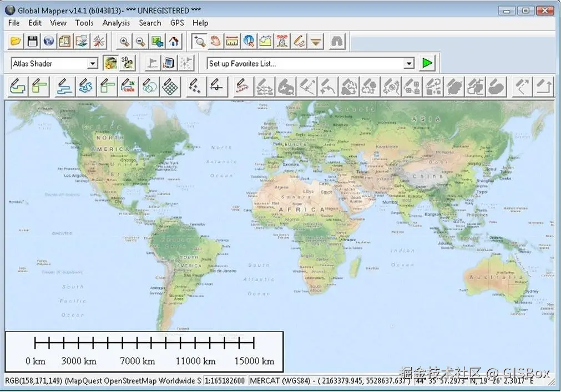This screenshot has height=392, width=561.
Task: Click the right-angle up arrow pencil icon
Action: pyautogui.click(x=543, y=87)
